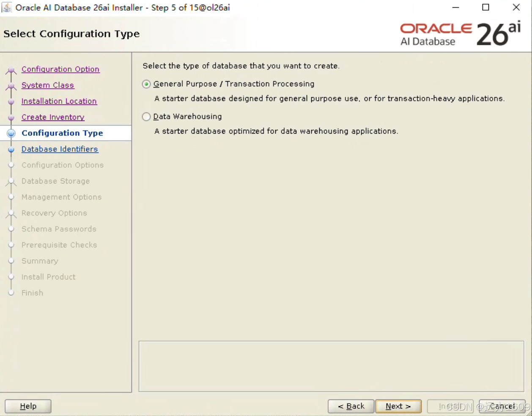Click the 'Select Configuration Type' heading
532x416 pixels.
click(x=71, y=34)
